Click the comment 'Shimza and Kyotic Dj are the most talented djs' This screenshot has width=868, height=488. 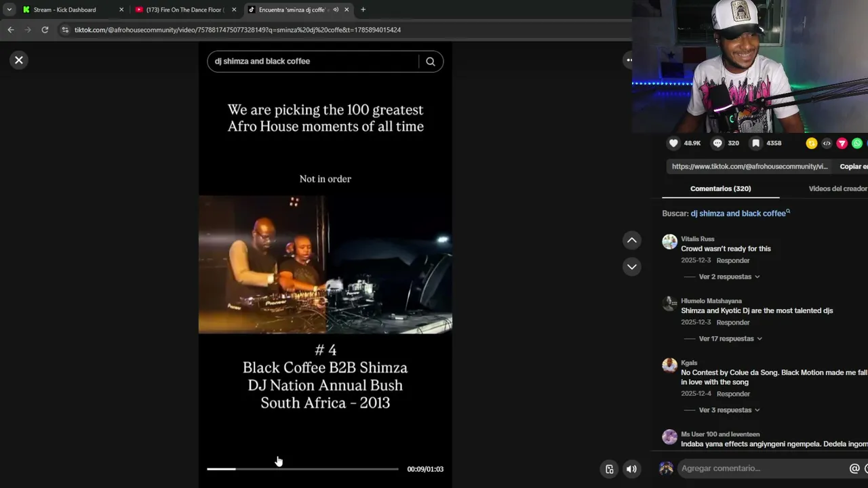(x=757, y=310)
